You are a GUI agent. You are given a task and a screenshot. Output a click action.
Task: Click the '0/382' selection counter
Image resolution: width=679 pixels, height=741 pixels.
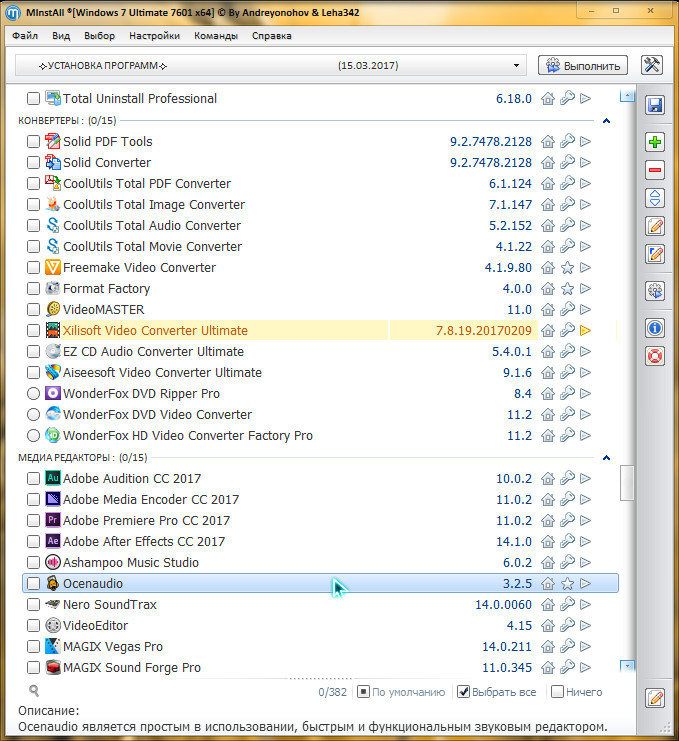tap(333, 692)
